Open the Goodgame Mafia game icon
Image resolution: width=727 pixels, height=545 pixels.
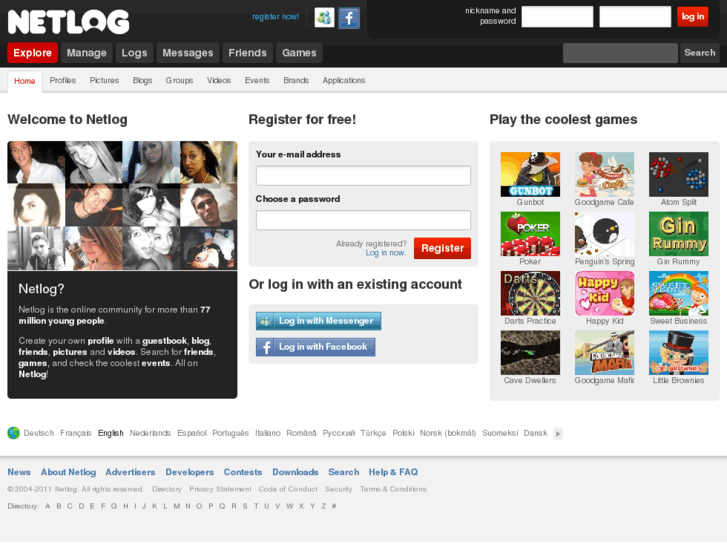[604, 353]
